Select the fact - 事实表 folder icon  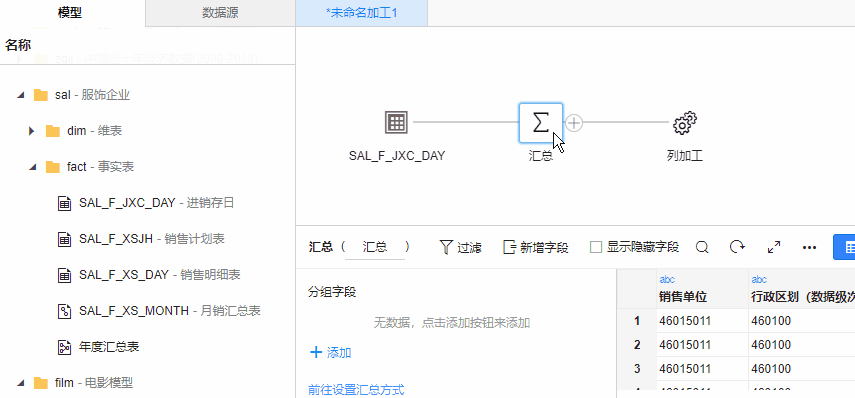(53, 167)
